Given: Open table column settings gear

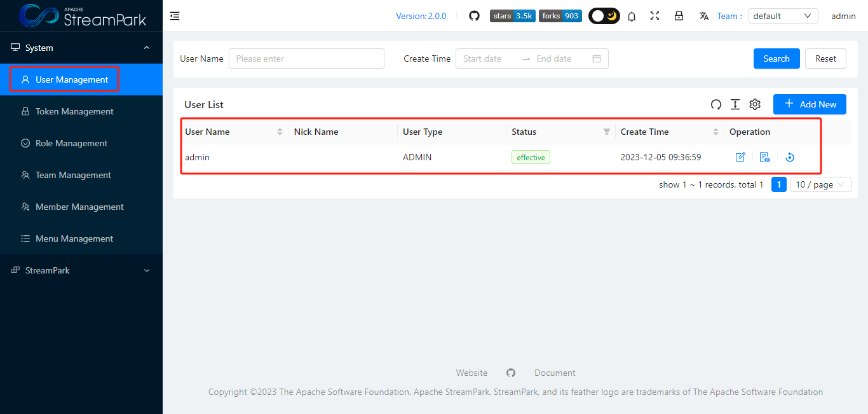Looking at the screenshot, I should [x=755, y=104].
